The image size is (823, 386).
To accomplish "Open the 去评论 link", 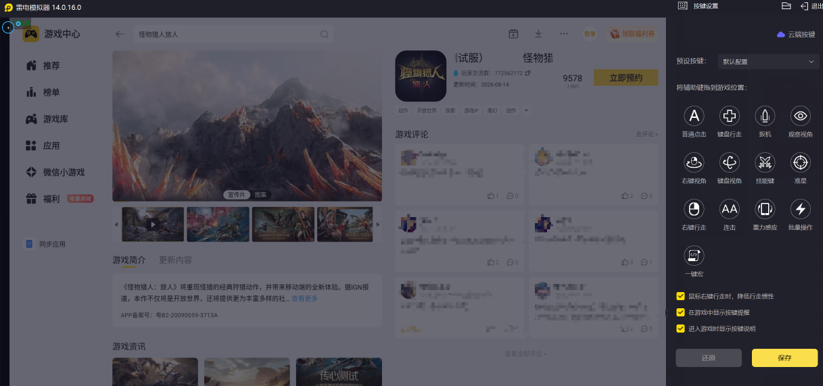I will [x=647, y=134].
